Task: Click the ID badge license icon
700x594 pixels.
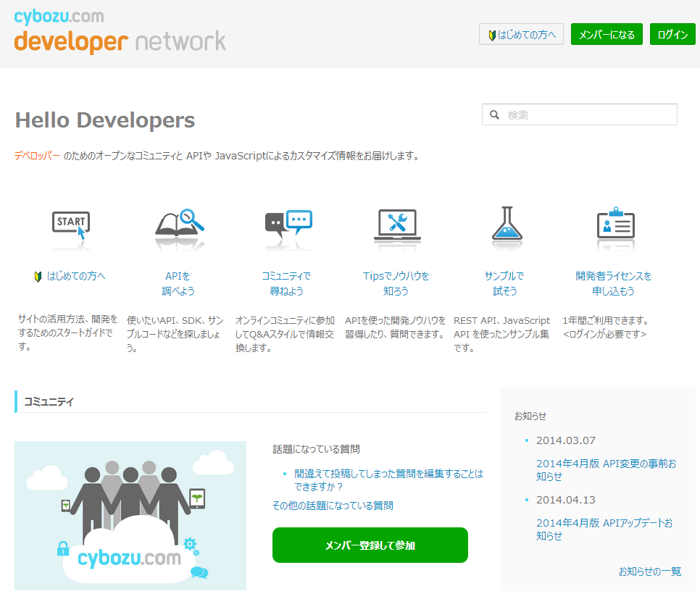Action: 616,222
